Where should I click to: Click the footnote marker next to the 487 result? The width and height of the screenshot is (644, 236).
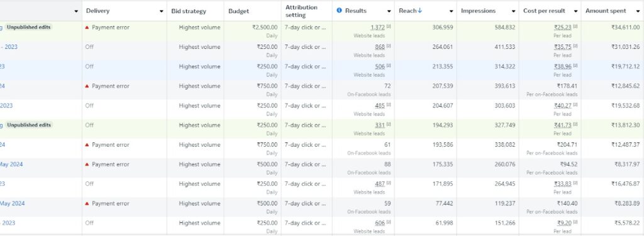[389, 183]
